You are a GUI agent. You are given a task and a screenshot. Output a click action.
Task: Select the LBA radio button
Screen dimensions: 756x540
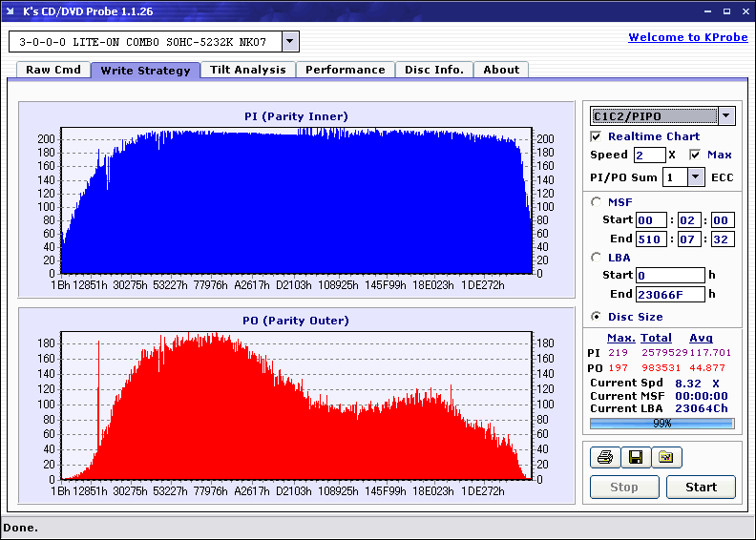[597, 258]
